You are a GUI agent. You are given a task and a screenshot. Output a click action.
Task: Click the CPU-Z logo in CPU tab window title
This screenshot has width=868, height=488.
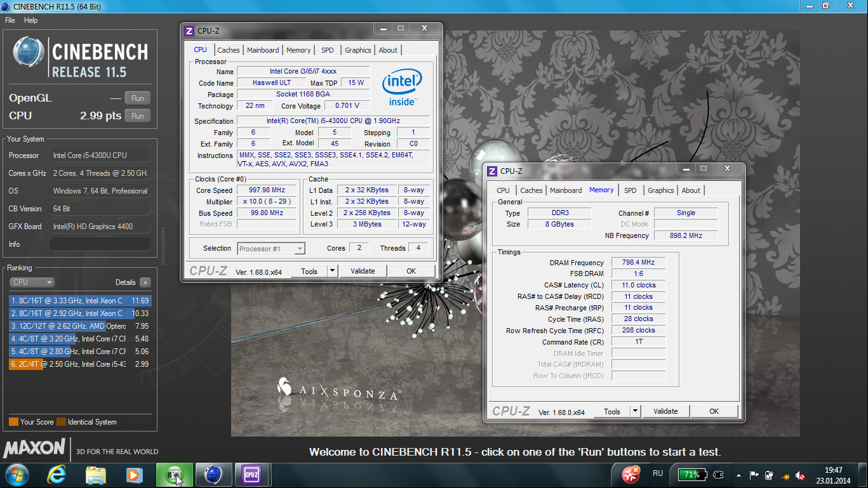point(189,30)
